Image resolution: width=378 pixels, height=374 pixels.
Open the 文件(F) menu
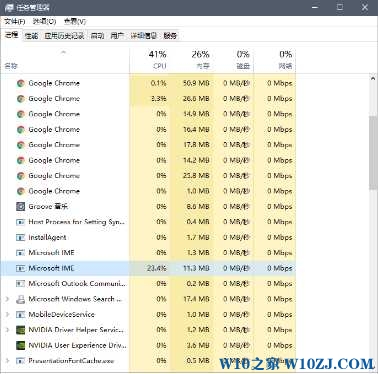15,22
